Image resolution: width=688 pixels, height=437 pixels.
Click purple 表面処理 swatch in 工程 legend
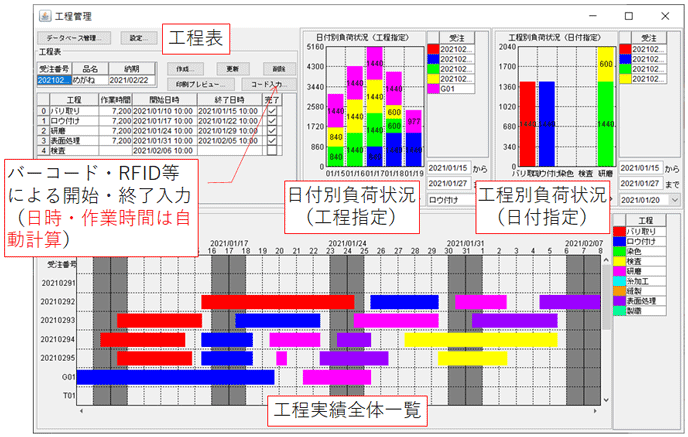click(619, 301)
